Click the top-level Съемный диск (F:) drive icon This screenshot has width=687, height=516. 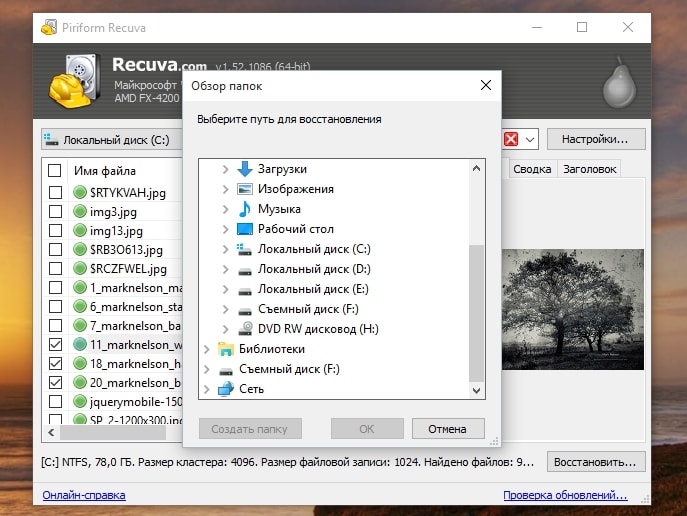pos(226,371)
